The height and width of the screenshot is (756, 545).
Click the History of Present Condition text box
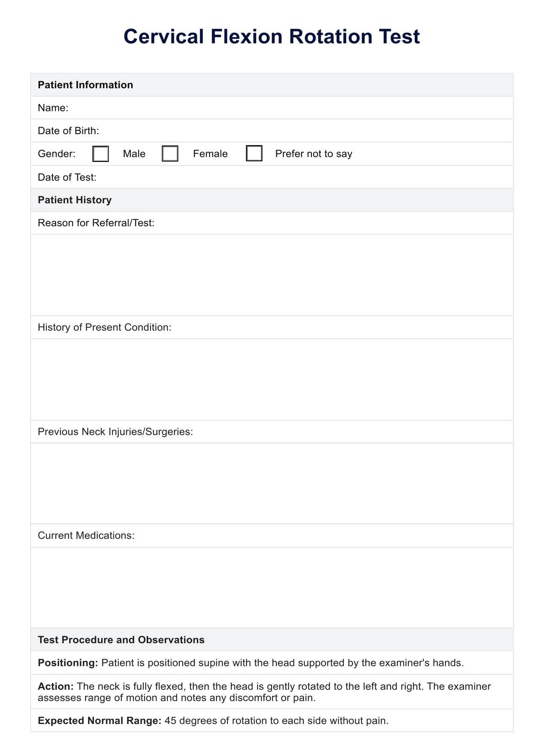click(x=272, y=379)
